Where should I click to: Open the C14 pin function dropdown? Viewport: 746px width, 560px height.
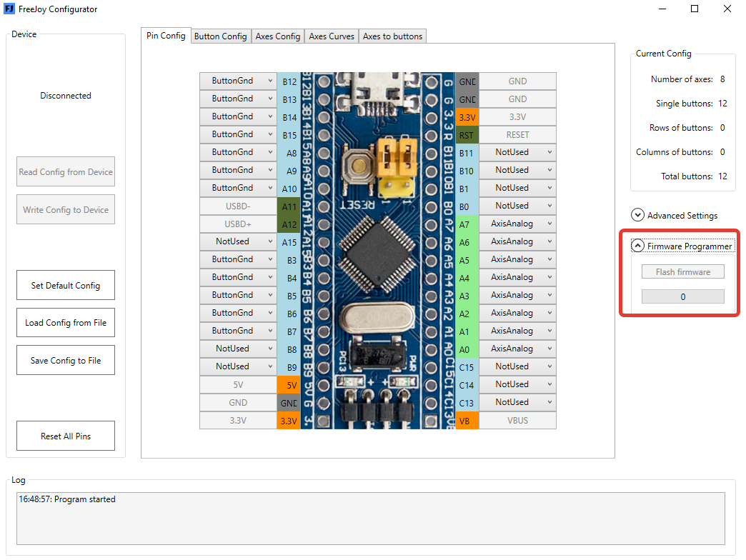click(x=517, y=384)
